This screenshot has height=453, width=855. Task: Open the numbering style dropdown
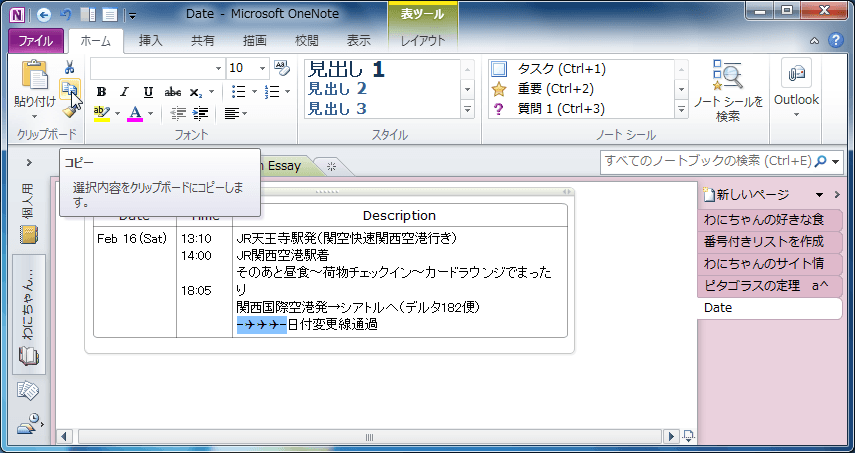[x=288, y=92]
